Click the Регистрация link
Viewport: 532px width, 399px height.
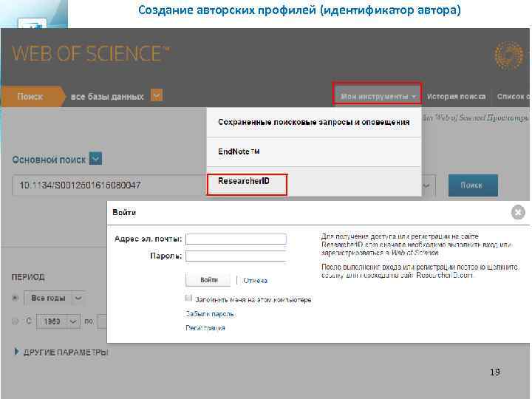205,328
